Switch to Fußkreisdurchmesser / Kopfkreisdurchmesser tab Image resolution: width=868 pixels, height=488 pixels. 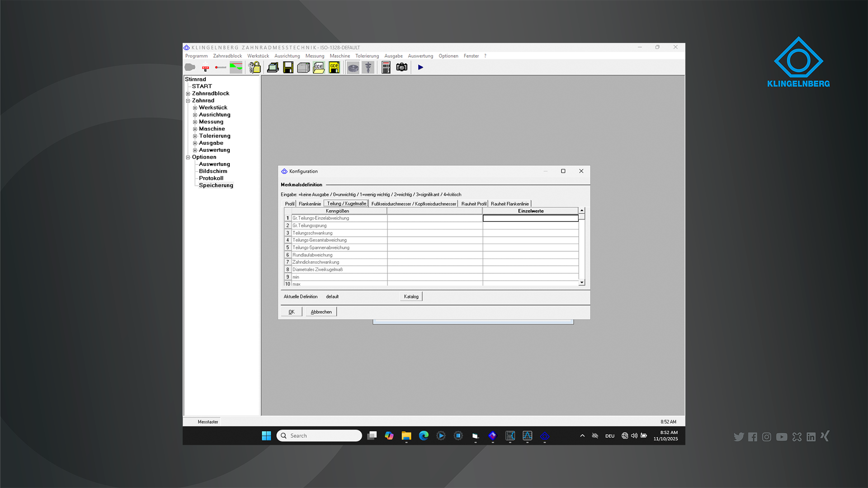(x=414, y=204)
